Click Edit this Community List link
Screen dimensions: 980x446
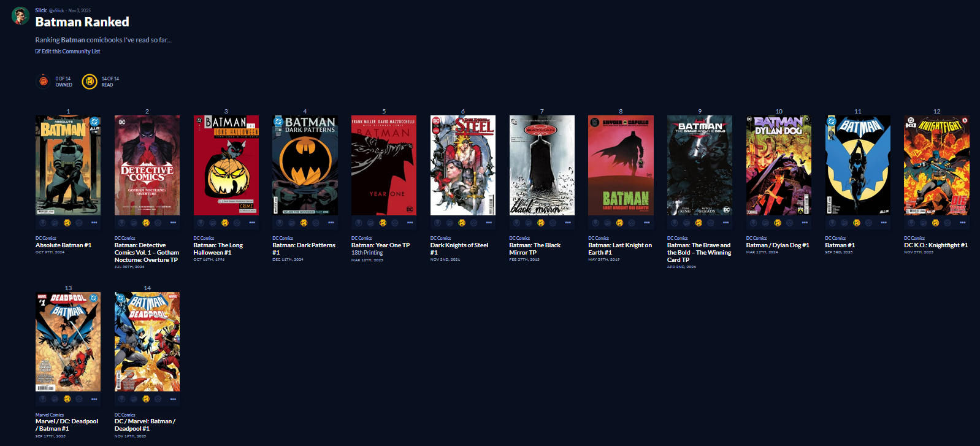67,52
